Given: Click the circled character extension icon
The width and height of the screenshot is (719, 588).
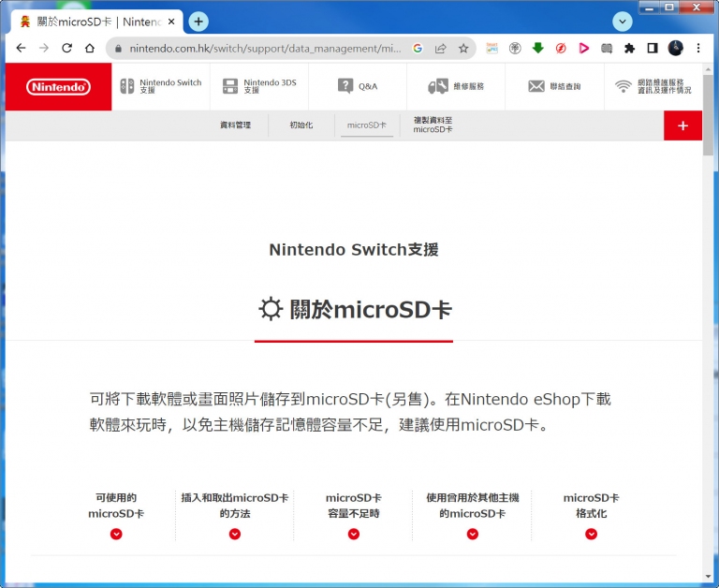Looking at the screenshot, I should coord(515,48).
